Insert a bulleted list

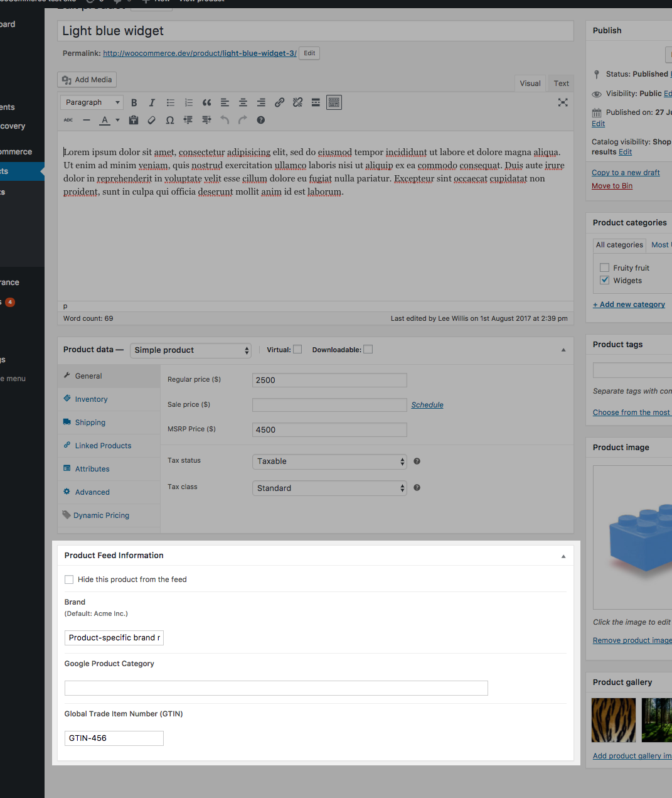[x=170, y=102]
